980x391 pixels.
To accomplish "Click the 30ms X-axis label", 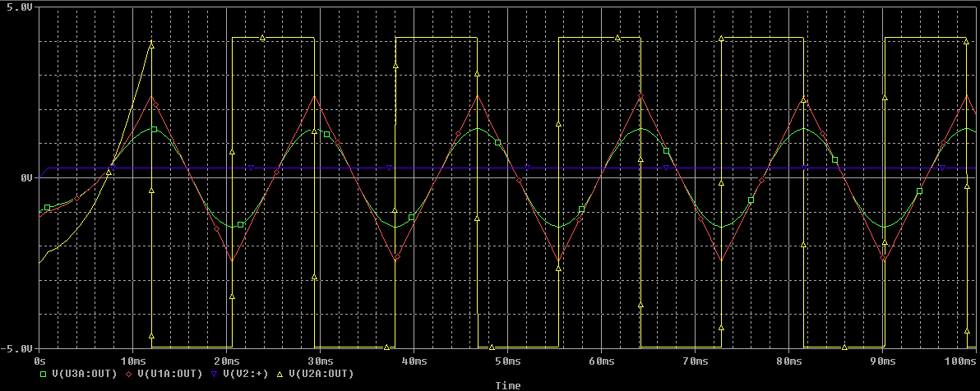I will point(319,361).
